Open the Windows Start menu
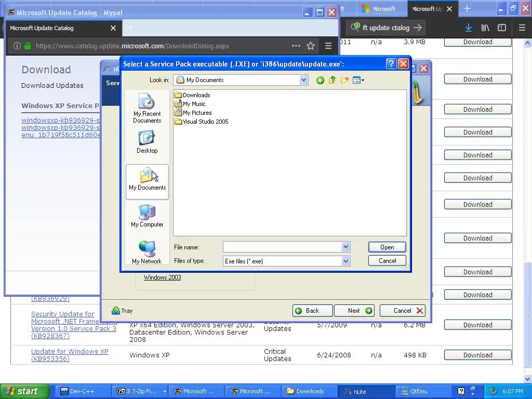 [24, 391]
